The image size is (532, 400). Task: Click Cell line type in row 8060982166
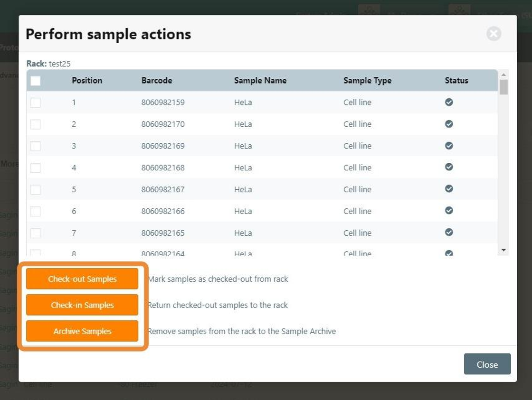pyautogui.click(x=357, y=211)
